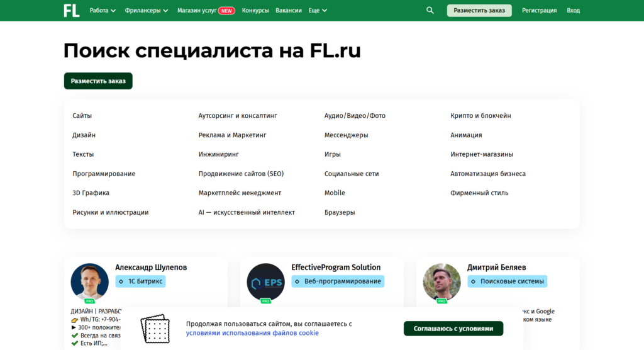644x350 pixels.
Task: Select the Социальные сети category
Action: 352,174
